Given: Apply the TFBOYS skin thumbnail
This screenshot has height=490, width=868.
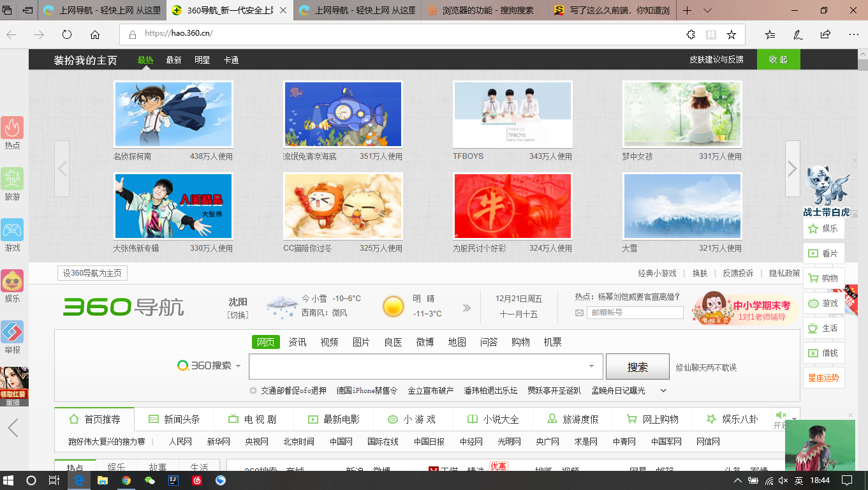Looking at the screenshot, I should tap(512, 114).
